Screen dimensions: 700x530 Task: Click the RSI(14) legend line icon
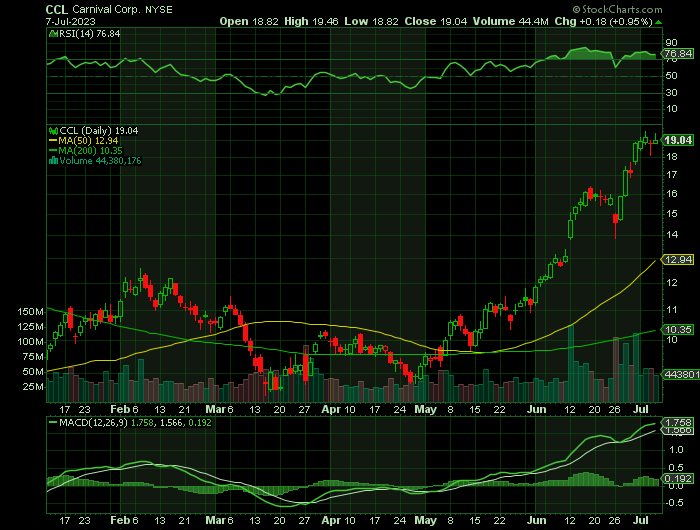(x=53, y=33)
